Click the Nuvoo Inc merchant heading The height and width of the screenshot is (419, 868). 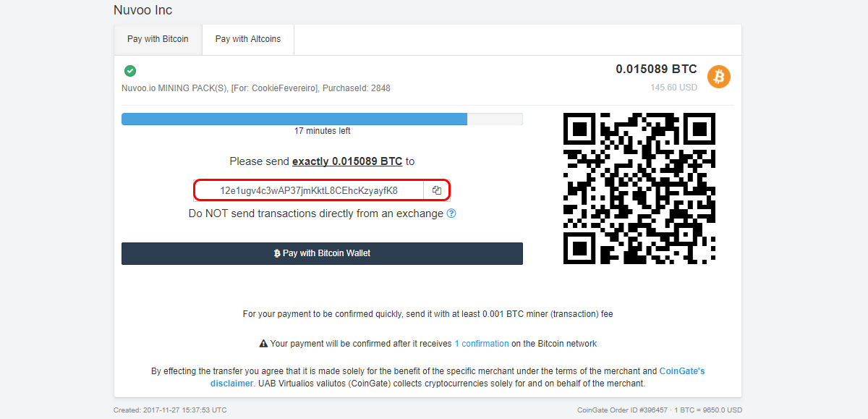(143, 10)
